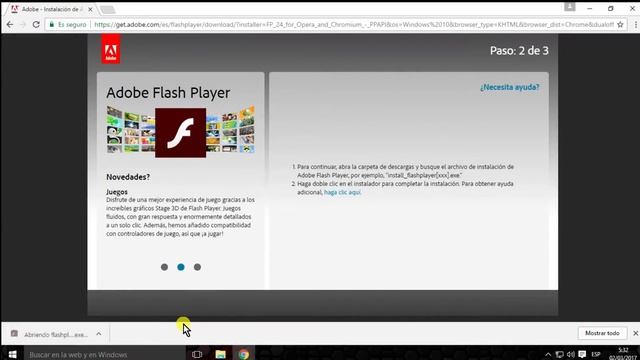The height and width of the screenshot is (360, 640).
Task: Click the forward navigation arrow
Action: click(23, 24)
